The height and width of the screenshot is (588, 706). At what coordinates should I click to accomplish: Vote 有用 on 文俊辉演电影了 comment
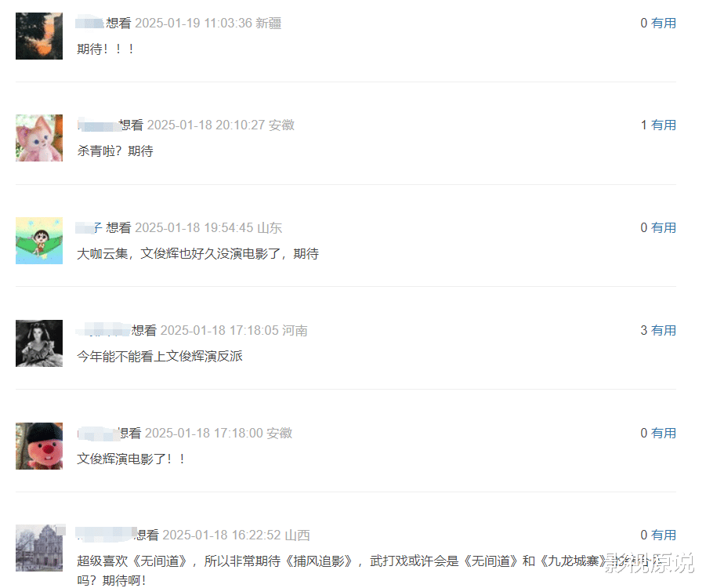664,433
